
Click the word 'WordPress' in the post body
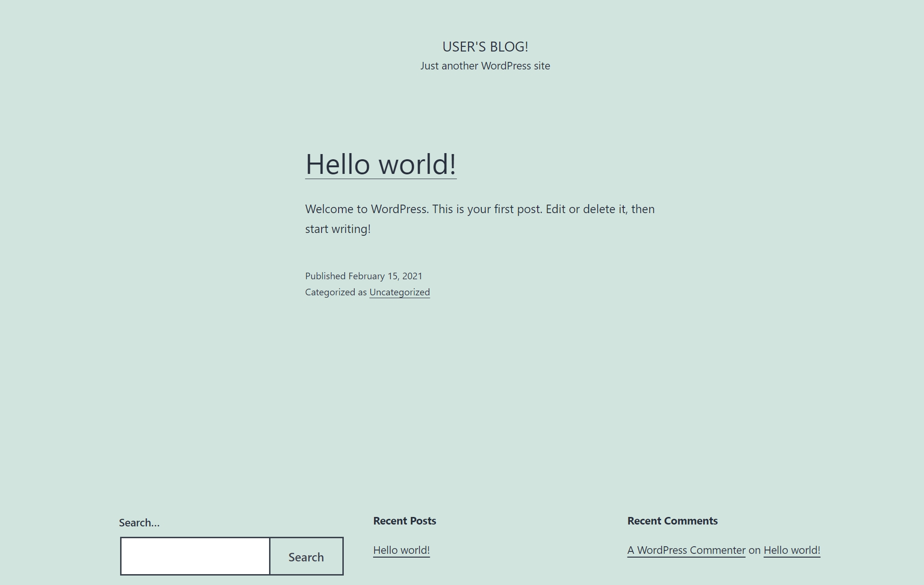[x=398, y=209]
